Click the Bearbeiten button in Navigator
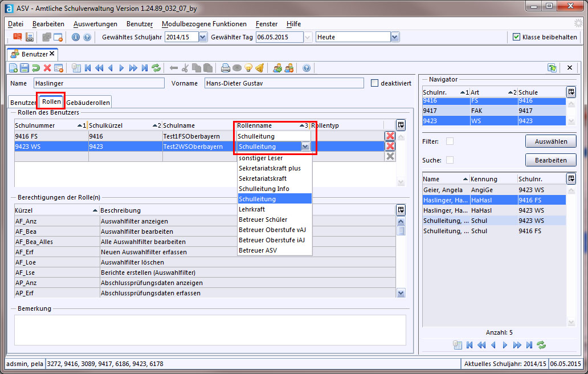Viewport: 588px width, 374px height. tap(550, 160)
